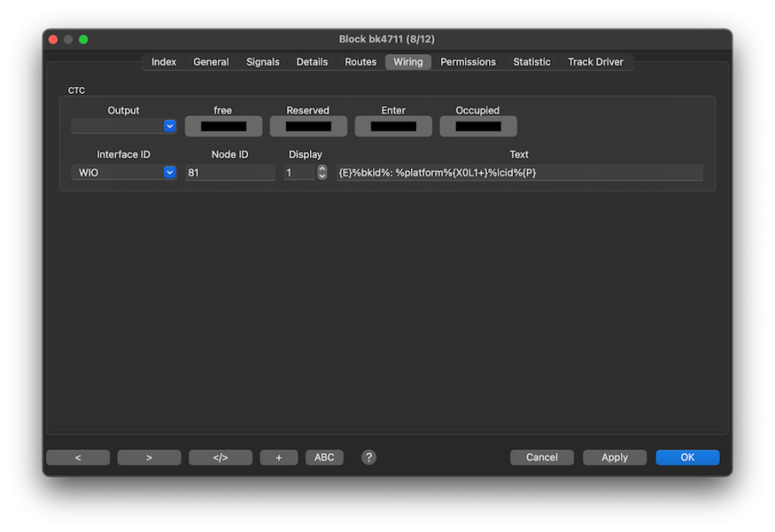775x532 pixels.
Task: Expand the Interface ID WIO dropdown
Action: [x=124, y=173]
